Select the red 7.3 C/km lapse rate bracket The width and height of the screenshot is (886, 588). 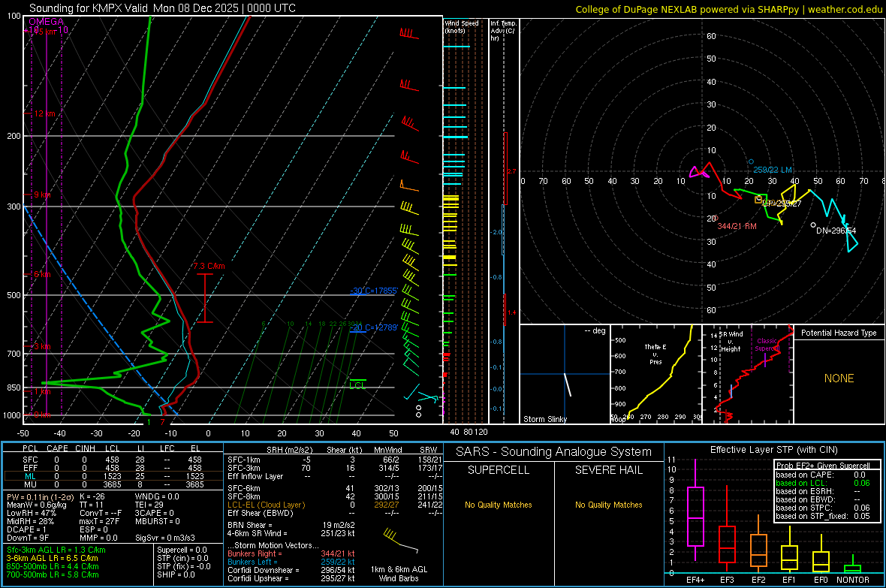(x=204, y=298)
